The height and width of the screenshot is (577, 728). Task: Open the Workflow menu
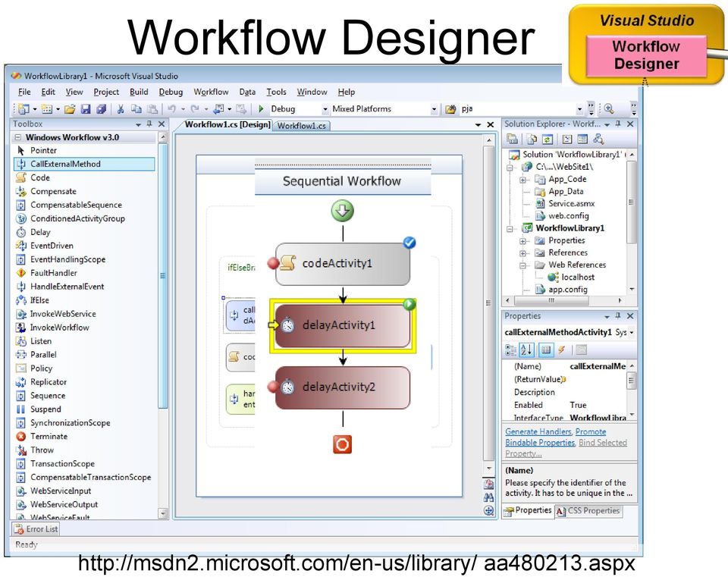(x=212, y=92)
